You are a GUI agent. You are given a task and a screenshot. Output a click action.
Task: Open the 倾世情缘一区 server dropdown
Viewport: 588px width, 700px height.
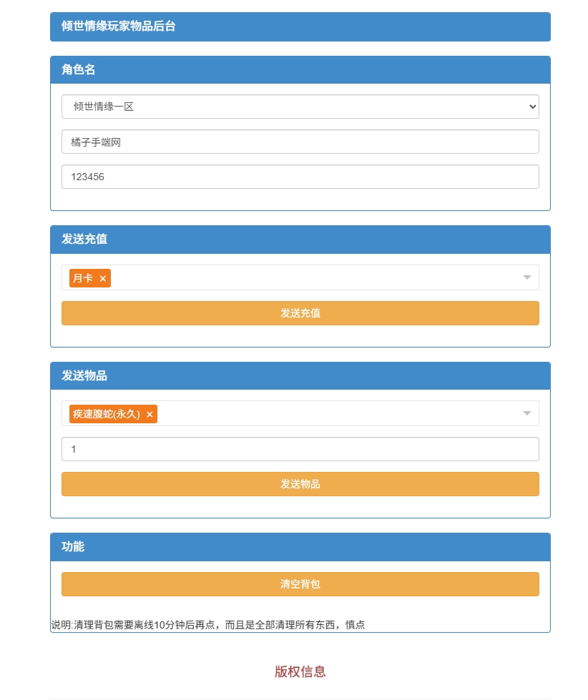pos(300,107)
